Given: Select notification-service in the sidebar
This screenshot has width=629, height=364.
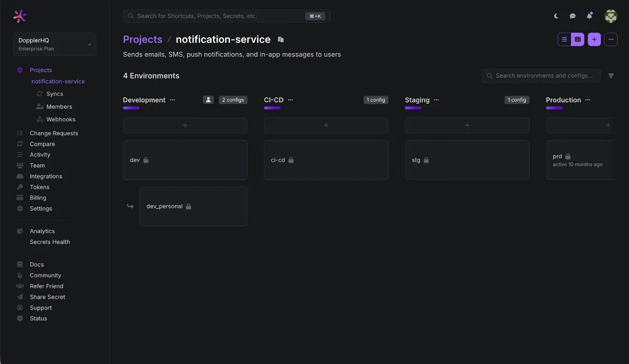Looking at the screenshot, I should [x=58, y=82].
